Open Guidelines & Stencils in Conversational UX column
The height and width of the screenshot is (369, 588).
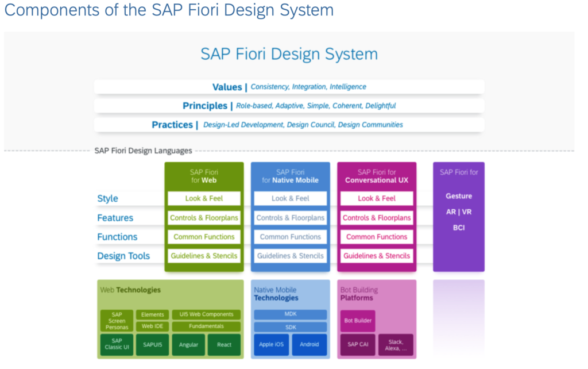pos(377,256)
